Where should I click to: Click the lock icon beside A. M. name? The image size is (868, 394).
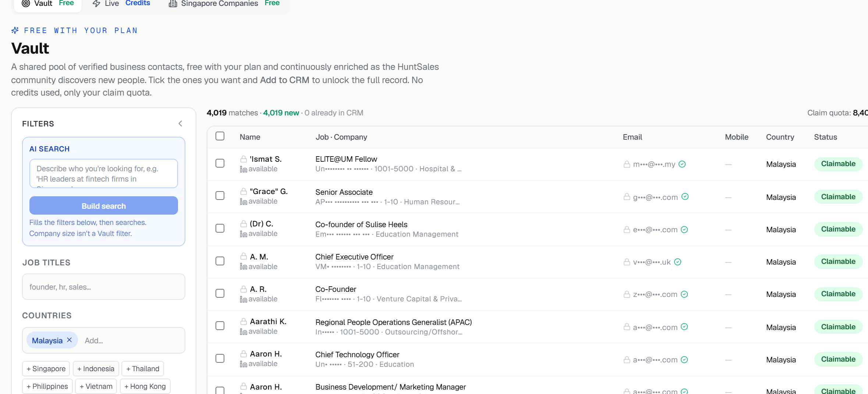click(x=243, y=256)
